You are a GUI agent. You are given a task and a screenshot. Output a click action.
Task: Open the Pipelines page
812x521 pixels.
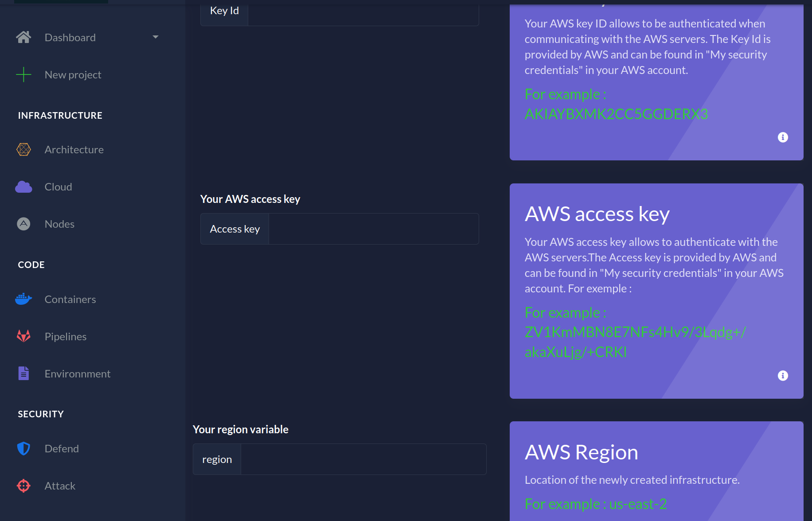(x=66, y=337)
